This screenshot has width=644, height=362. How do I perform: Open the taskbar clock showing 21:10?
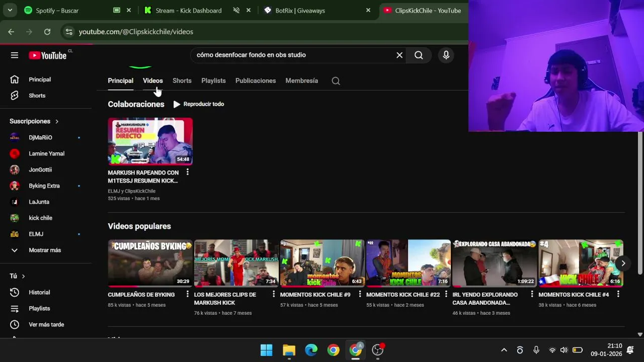(x=606, y=350)
